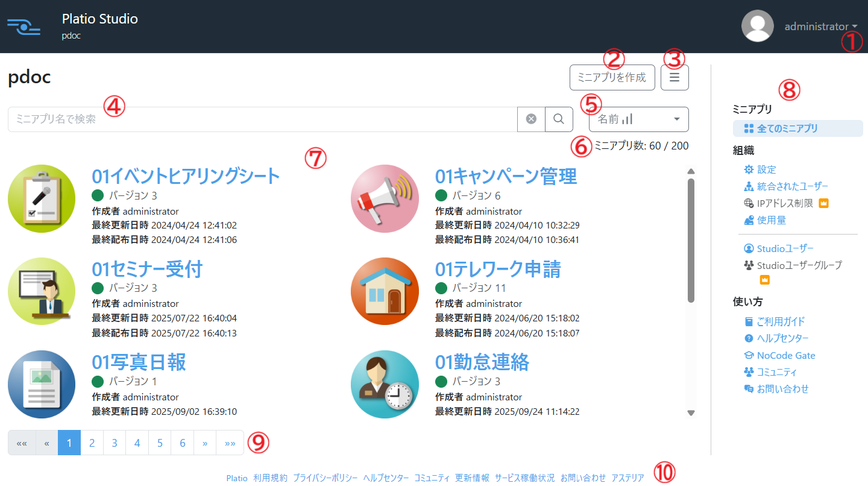Click the ミニアプリ名で検索 search field
This screenshot has height=486, width=868.
[x=262, y=119]
